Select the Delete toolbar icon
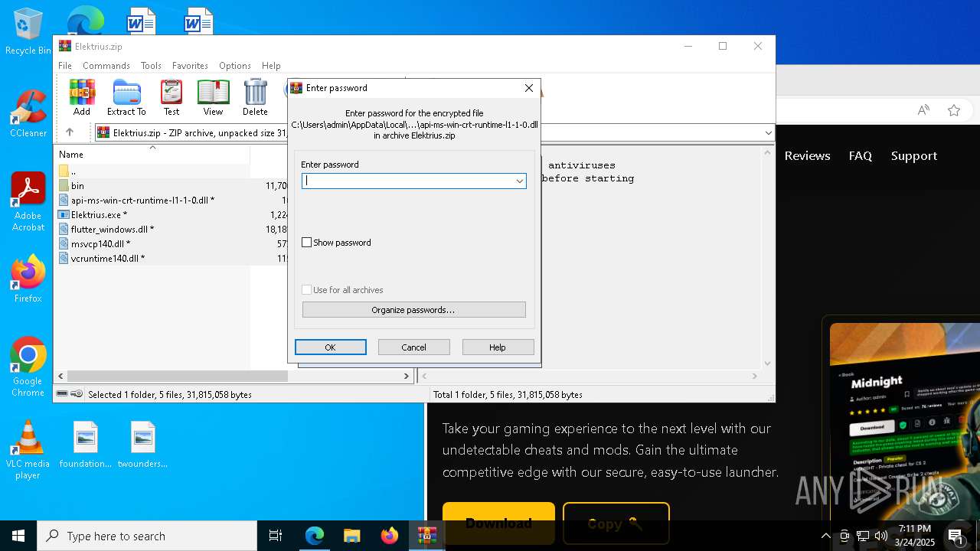This screenshot has height=551, width=980. pos(255,97)
